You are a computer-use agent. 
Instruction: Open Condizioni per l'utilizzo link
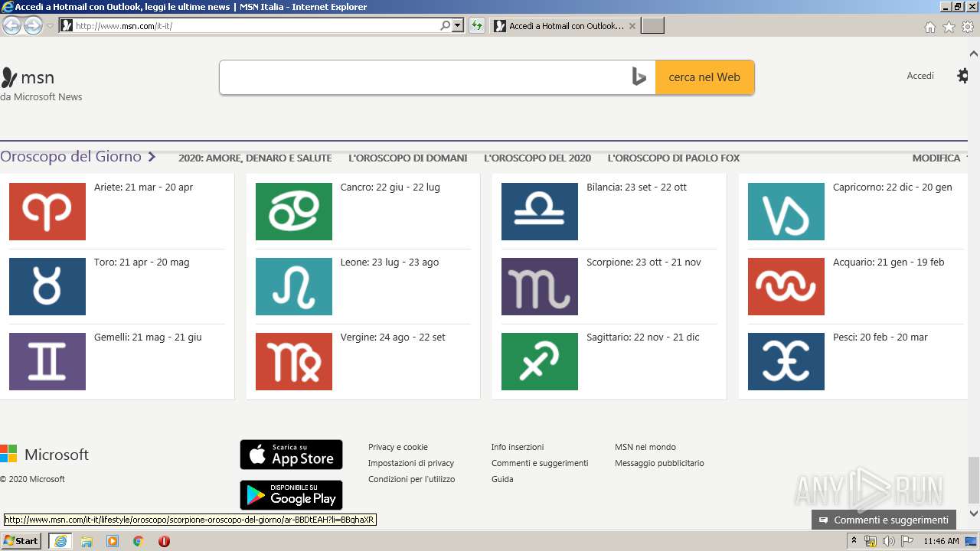pos(411,479)
